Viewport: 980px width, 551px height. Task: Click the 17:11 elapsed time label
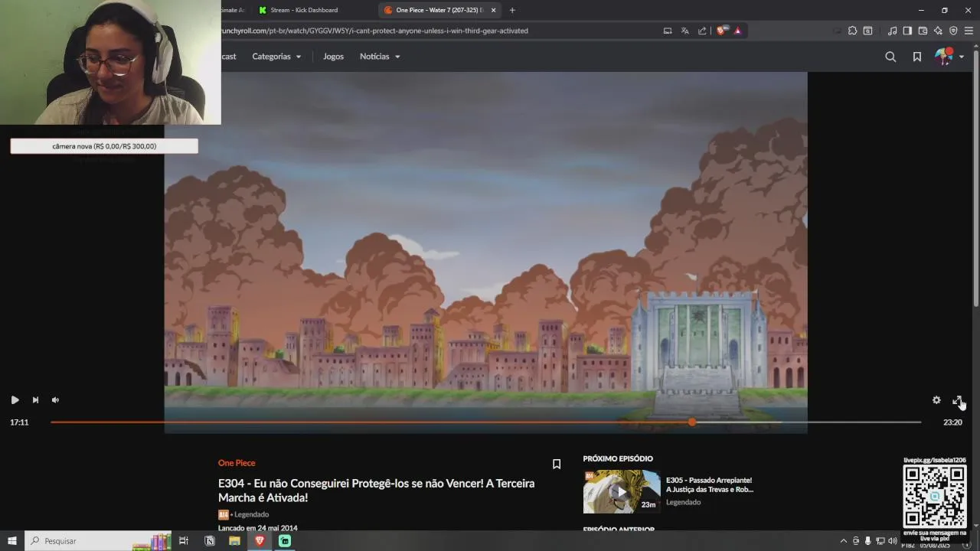[x=19, y=422]
